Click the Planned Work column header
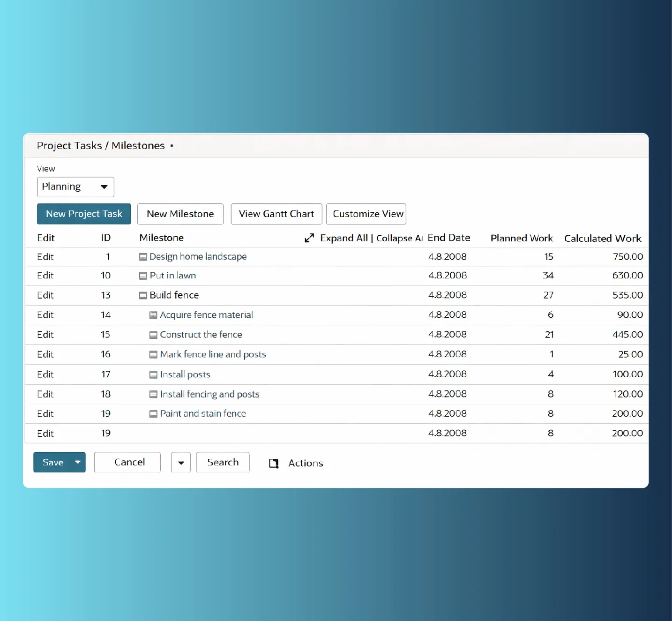 pyautogui.click(x=522, y=238)
